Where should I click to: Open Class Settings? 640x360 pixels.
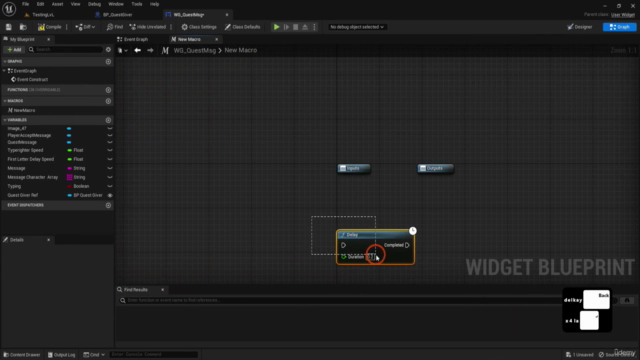coord(199,27)
